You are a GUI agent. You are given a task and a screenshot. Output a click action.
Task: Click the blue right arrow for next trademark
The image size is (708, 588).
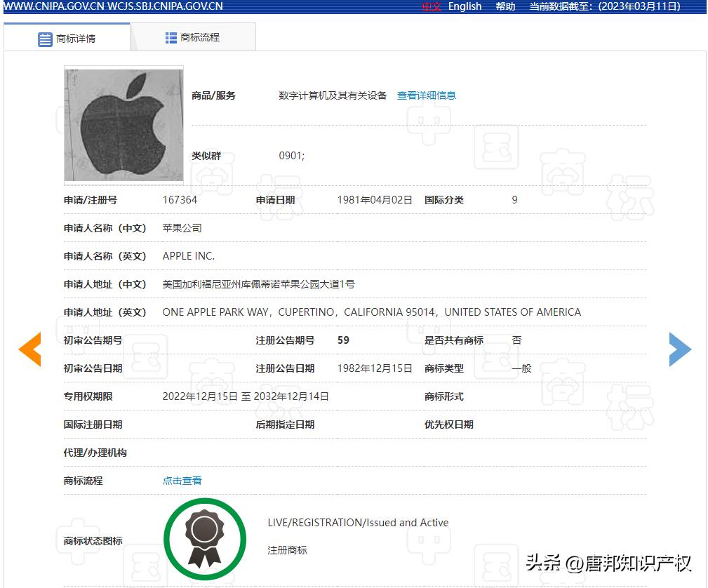point(680,349)
